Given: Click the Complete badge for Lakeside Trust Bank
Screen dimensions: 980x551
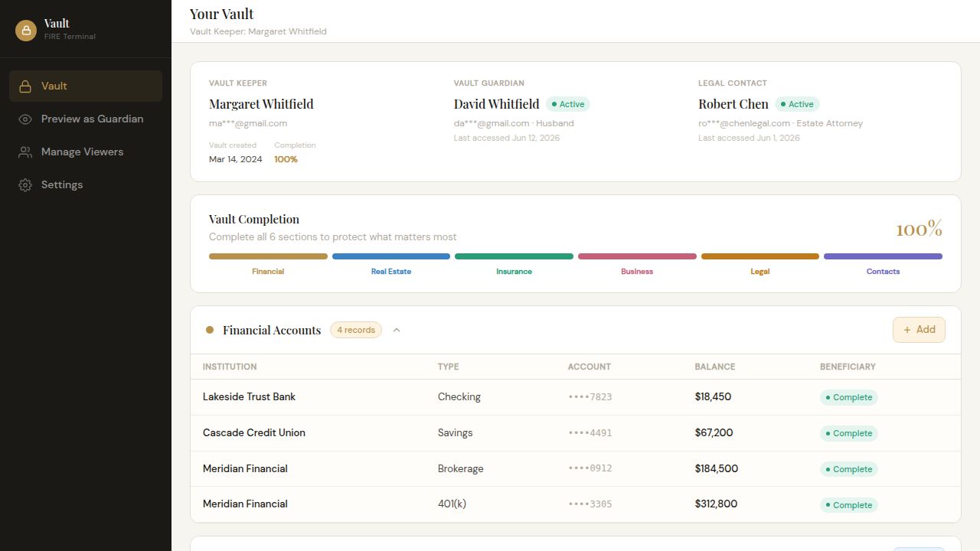Looking at the screenshot, I should (x=848, y=397).
